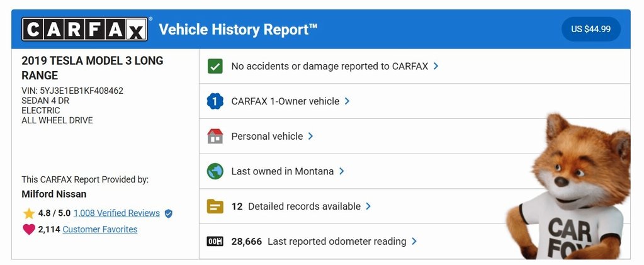Click the yellow detailed records folder icon
The image size is (644, 265).
(x=215, y=206)
